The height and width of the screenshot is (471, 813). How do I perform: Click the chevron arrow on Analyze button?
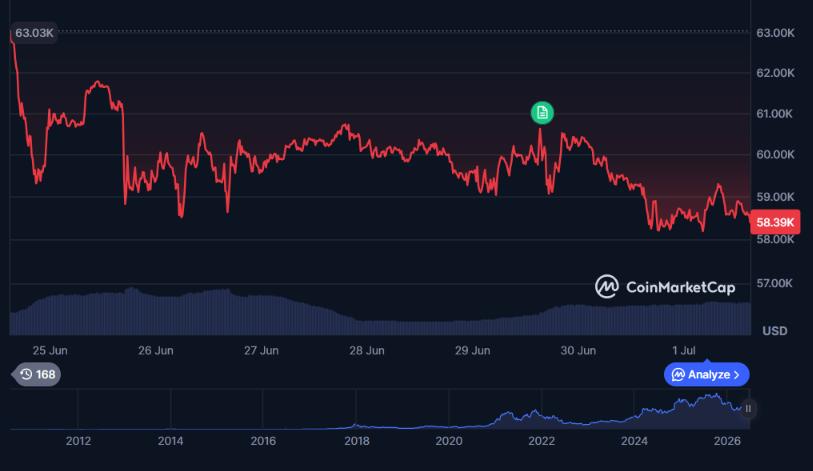coord(737,375)
